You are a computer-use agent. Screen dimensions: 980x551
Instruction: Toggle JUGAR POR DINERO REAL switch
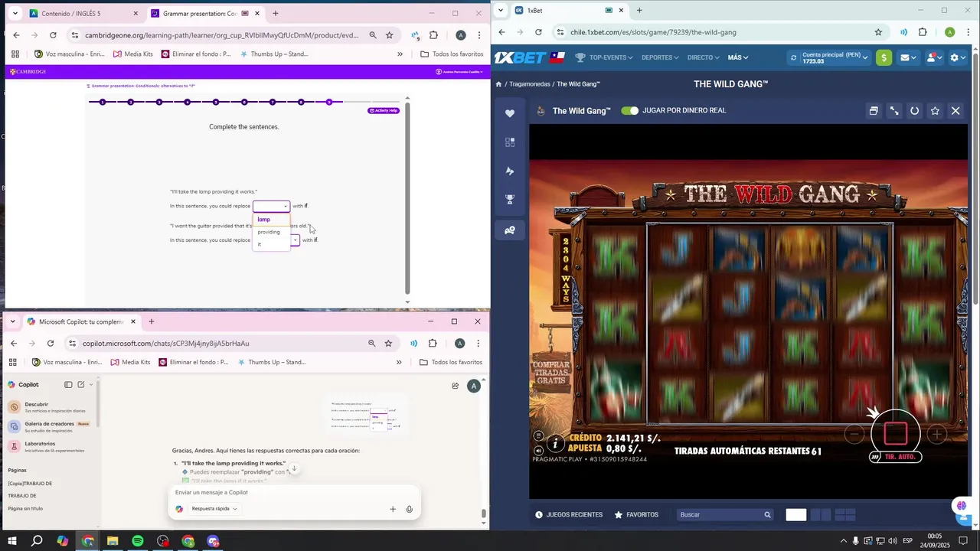[x=629, y=111]
